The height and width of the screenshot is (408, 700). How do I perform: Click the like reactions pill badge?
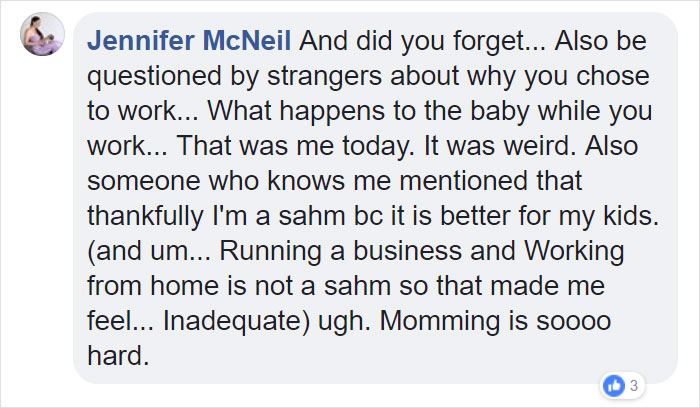(x=622, y=384)
